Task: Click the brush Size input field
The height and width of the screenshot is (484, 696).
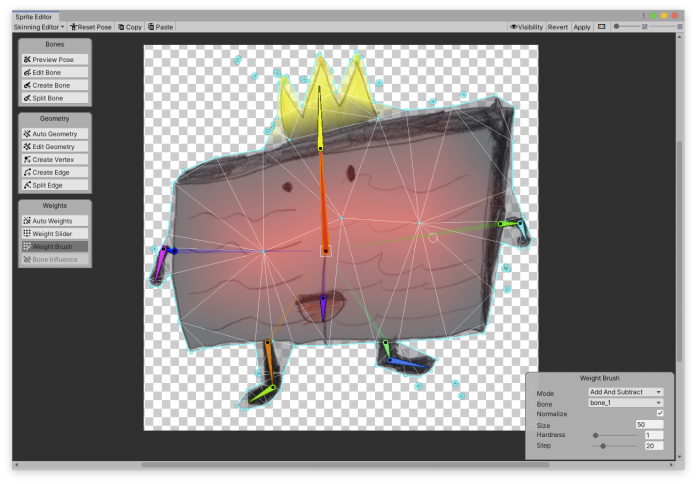Action: click(x=650, y=425)
